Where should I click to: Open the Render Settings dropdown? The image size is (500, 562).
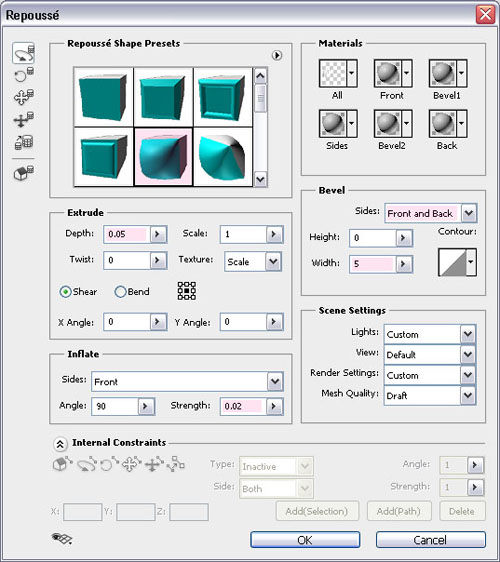430,375
